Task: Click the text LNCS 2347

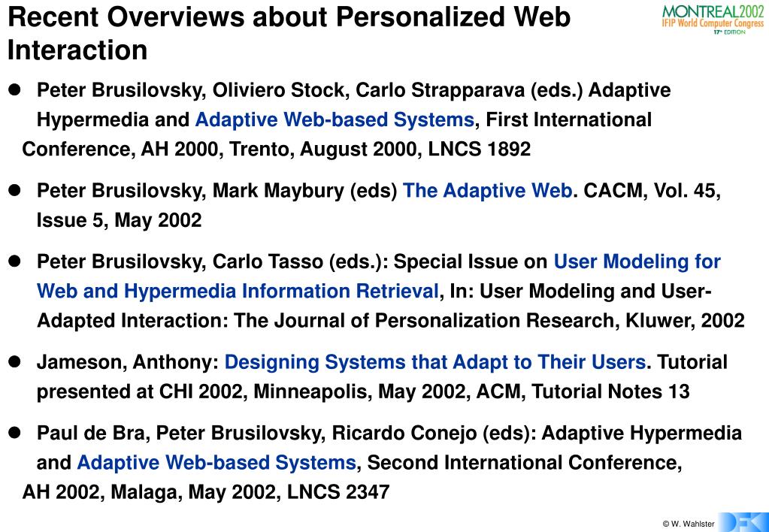Action: pyautogui.click(x=338, y=491)
